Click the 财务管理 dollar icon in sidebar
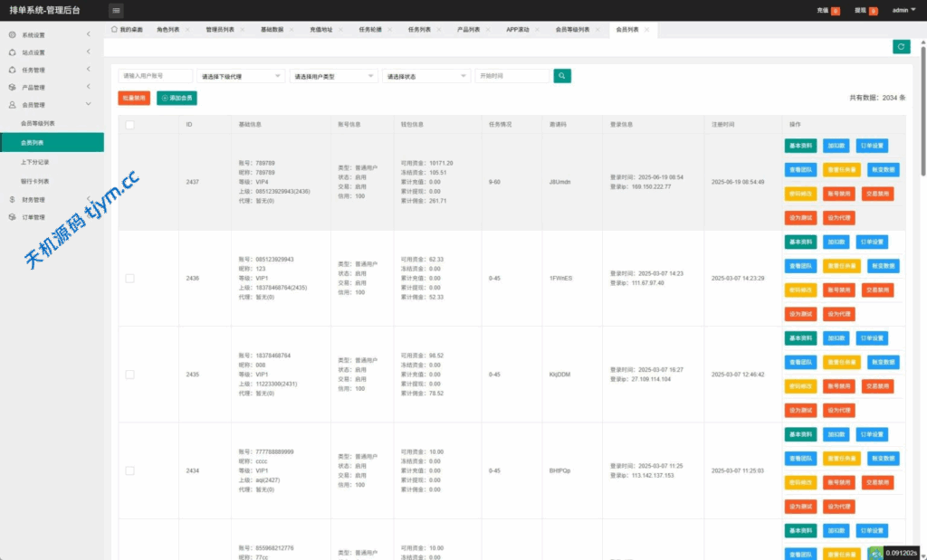The width and height of the screenshot is (927, 560). click(12, 200)
